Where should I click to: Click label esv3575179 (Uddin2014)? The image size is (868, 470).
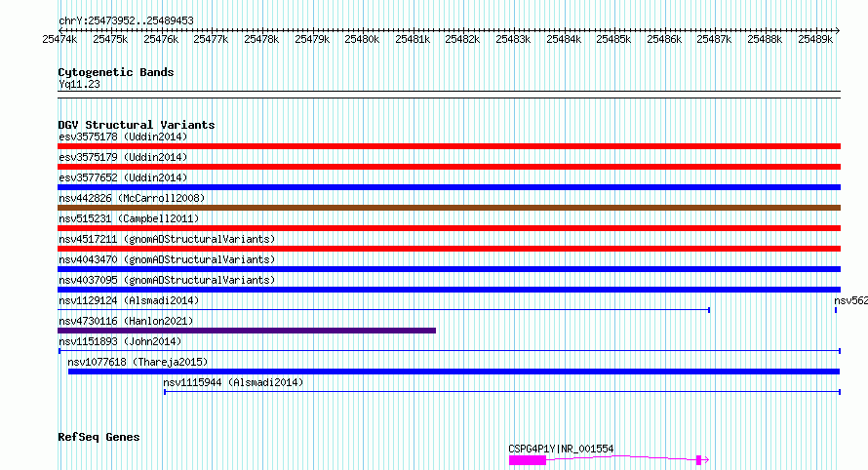click(x=123, y=157)
